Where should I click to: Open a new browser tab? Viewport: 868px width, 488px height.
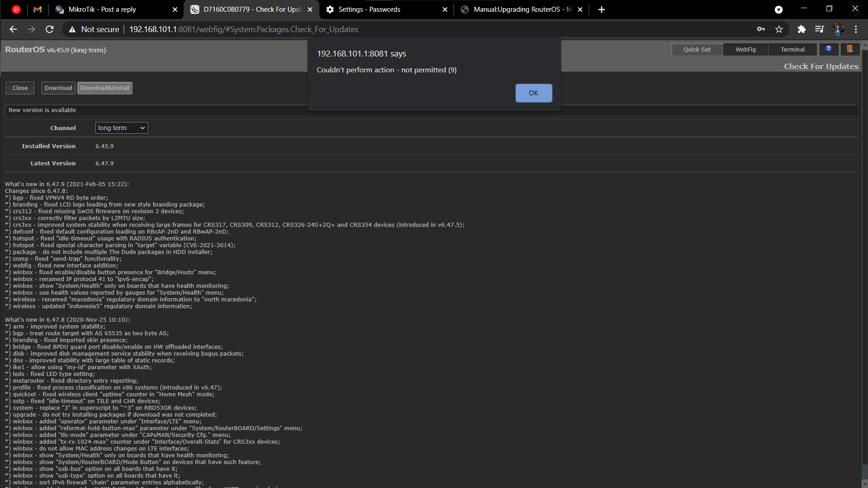point(601,9)
